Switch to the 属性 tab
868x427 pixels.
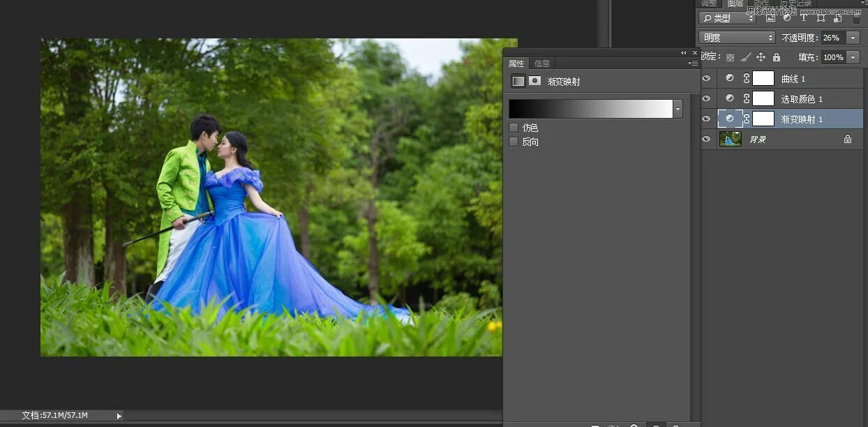tap(516, 63)
